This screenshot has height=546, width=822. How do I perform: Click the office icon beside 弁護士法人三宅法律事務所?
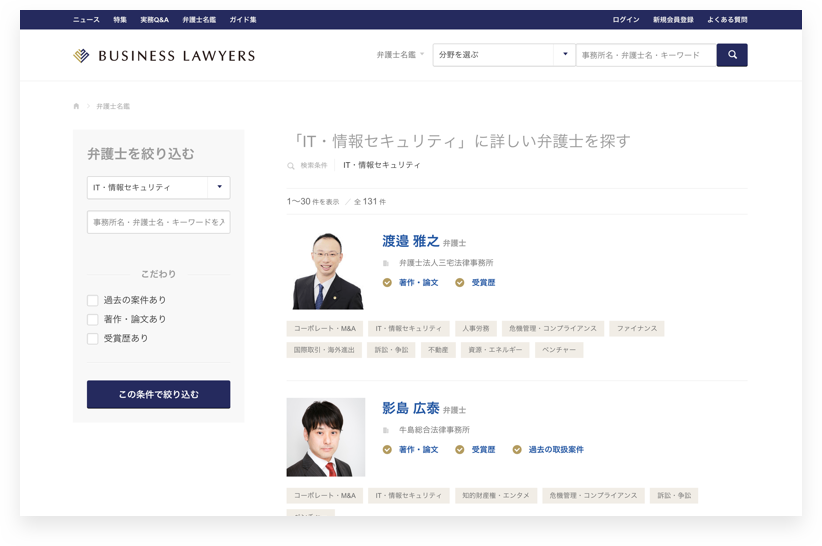tap(386, 263)
